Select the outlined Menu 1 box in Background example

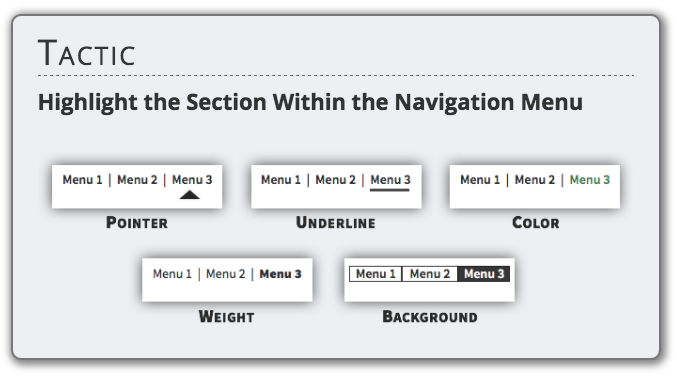[x=376, y=274]
